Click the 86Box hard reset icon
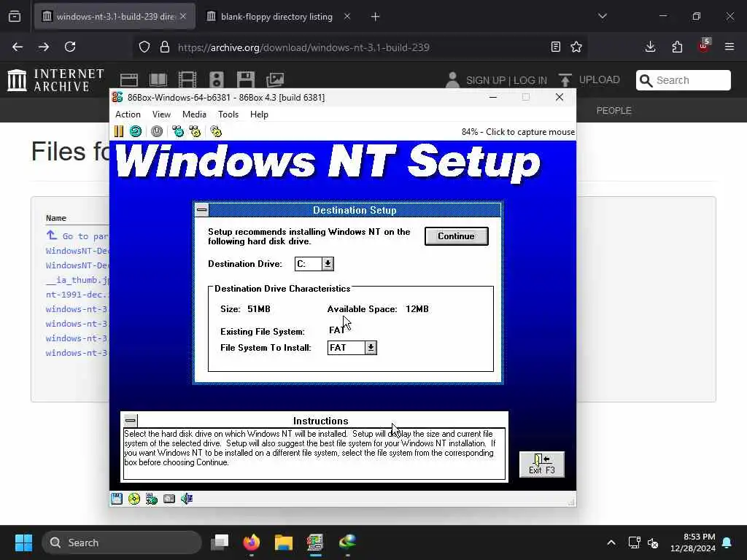This screenshot has width=747, height=560. (136, 131)
